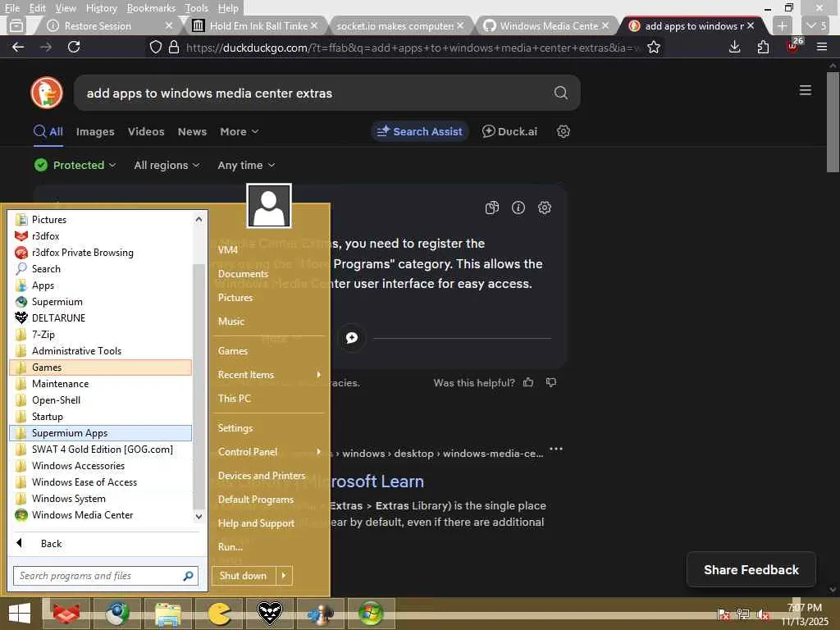Expand Recent Items submenu in Start menu
This screenshot has height=630, width=840.
tap(269, 374)
